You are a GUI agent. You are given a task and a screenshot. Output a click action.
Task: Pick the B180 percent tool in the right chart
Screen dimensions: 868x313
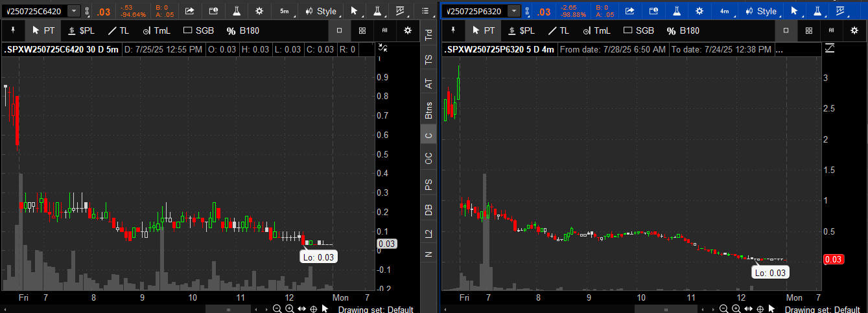683,30
